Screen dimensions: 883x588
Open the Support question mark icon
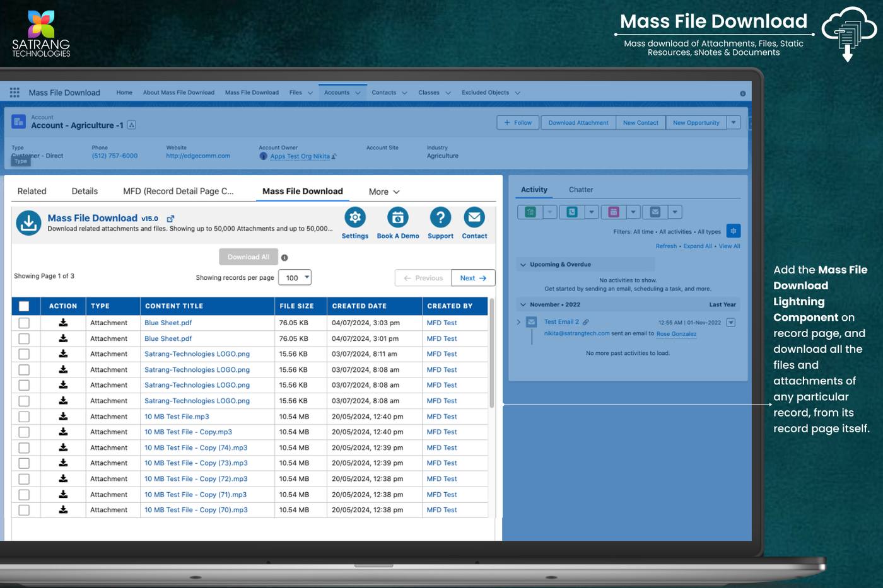point(440,217)
